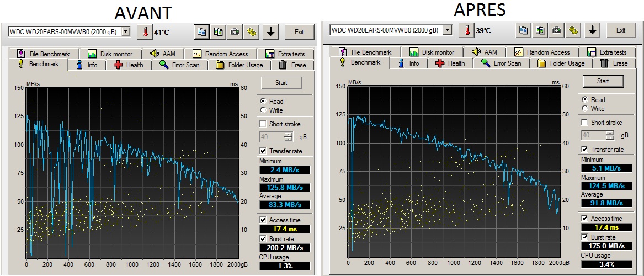
Task: Select Read radio button in AVANT window
Action: coord(263,101)
